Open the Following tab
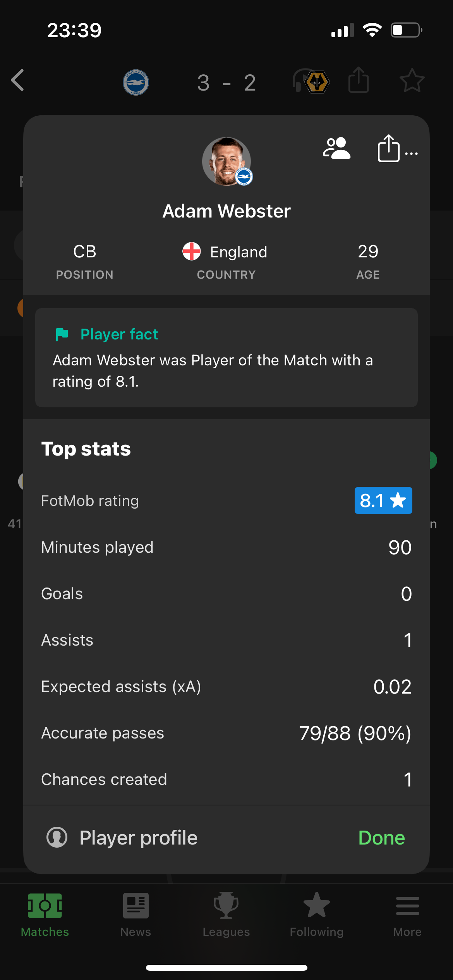 click(317, 915)
